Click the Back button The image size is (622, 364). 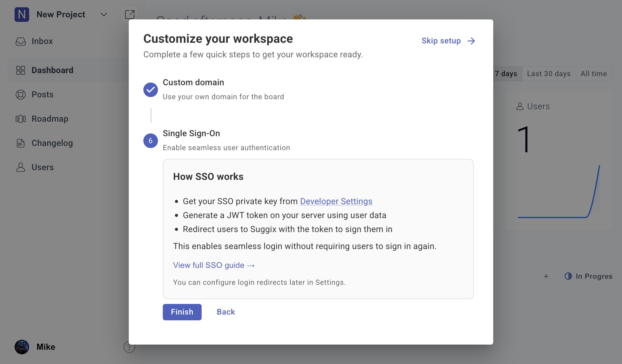[226, 312]
